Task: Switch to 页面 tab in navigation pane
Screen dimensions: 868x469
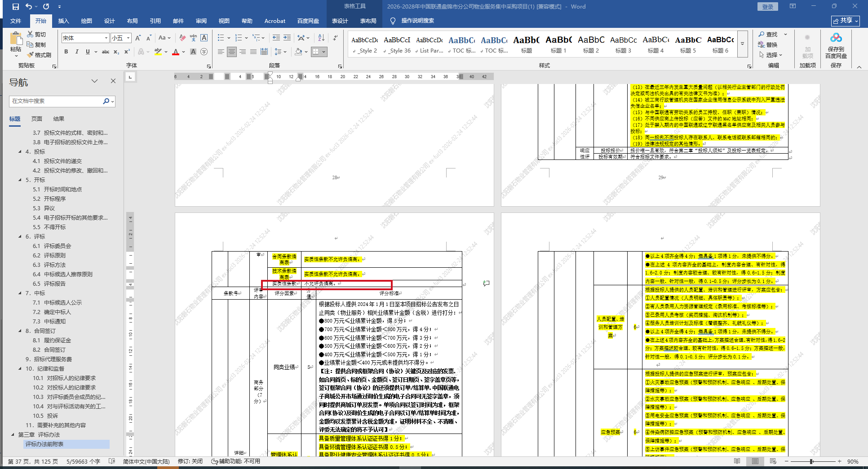Action: click(x=37, y=119)
